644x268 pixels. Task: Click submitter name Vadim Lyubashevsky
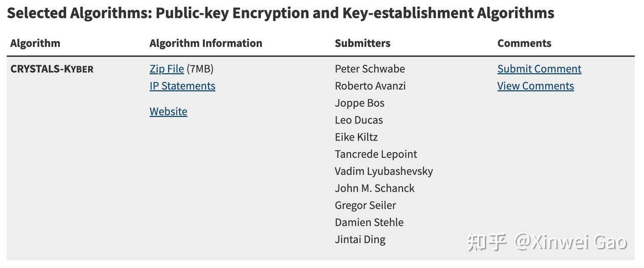click(384, 171)
